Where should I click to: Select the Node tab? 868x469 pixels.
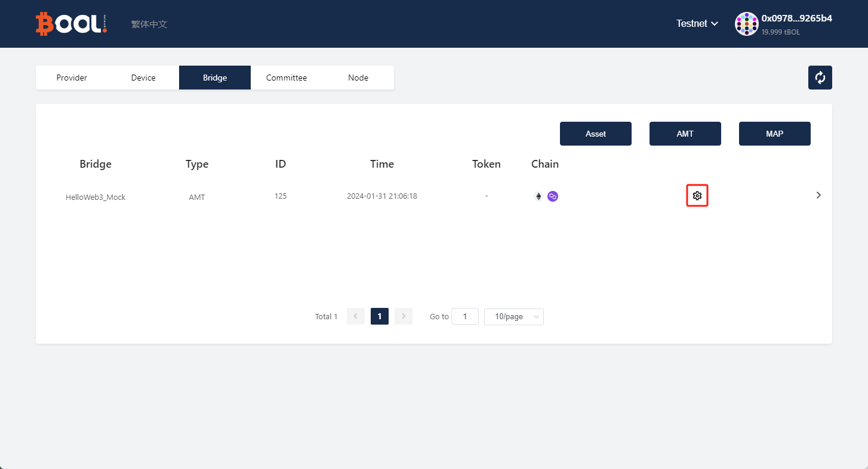358,78
